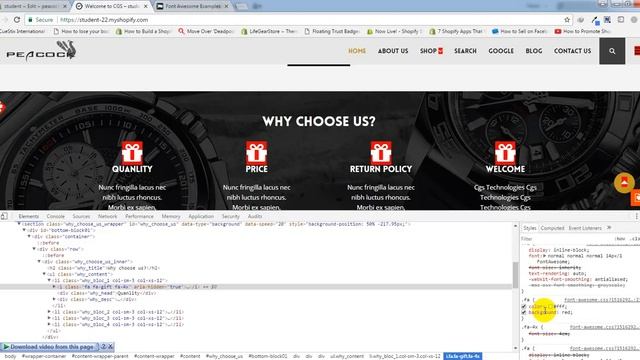Expand the li why_bloc_3 node
640x360 pixels.
tap(49, 318)
